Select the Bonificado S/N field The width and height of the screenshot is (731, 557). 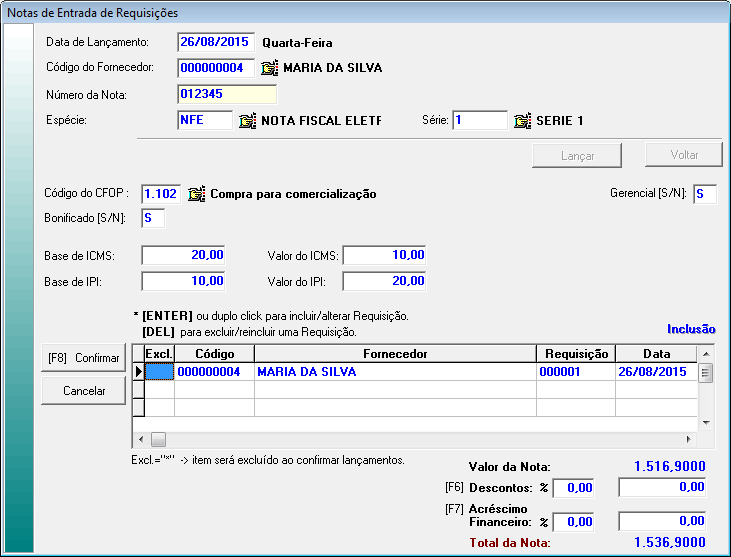tap(153, 217)
